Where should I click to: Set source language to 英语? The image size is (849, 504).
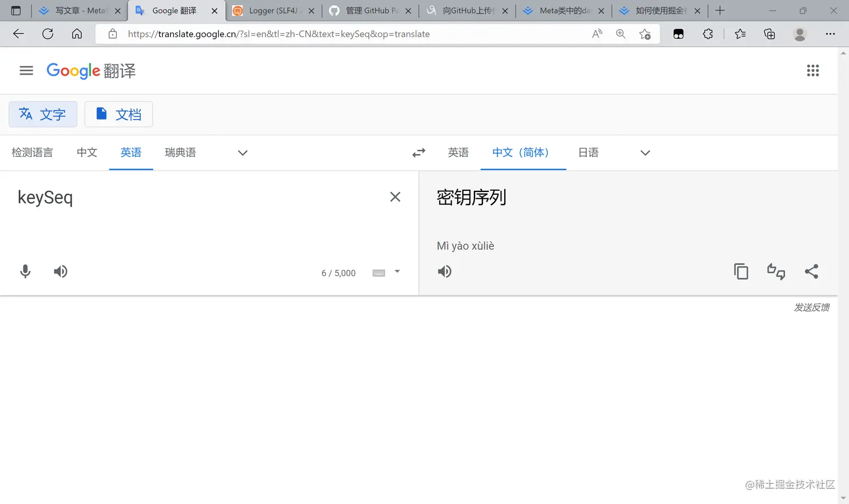point(131,153)
